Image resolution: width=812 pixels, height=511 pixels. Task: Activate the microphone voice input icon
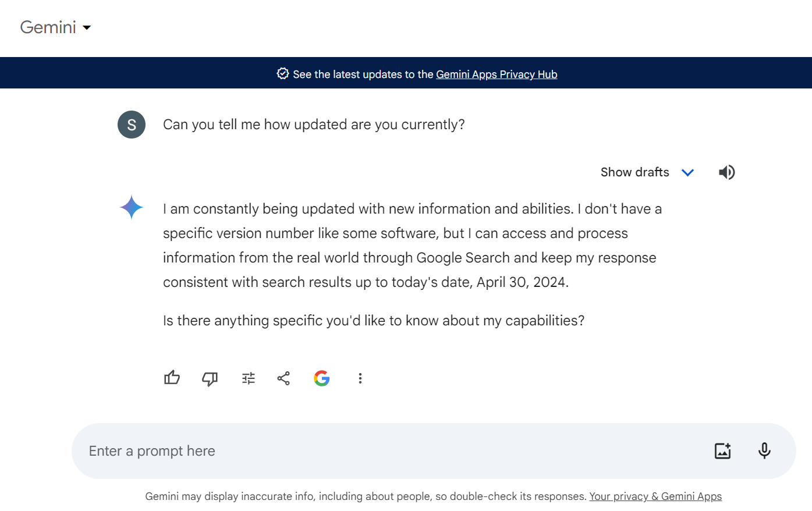(x=764, y=450)
